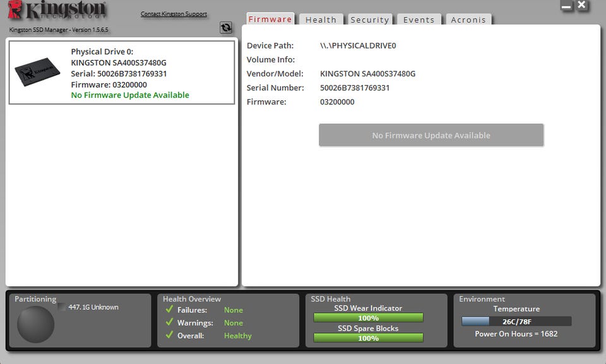This screenshot has width=606, height=364.
Task: Click device path \\.\PHYSICALDRIVE0 value
Action: tap(358, 45)
